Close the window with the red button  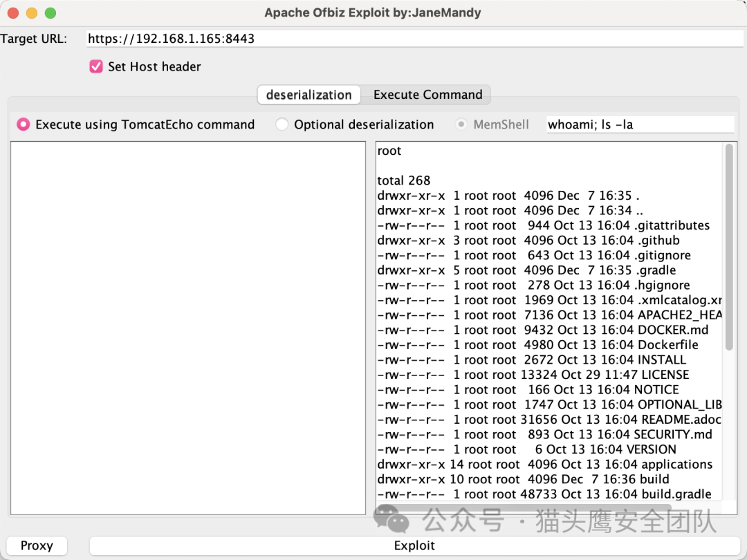tap(13, 13)
